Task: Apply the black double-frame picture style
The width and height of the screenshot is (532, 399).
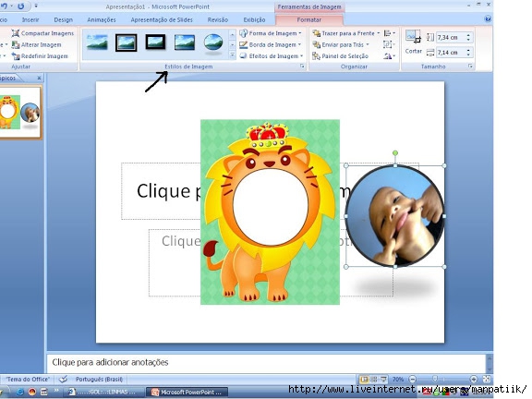Action: 127,42
